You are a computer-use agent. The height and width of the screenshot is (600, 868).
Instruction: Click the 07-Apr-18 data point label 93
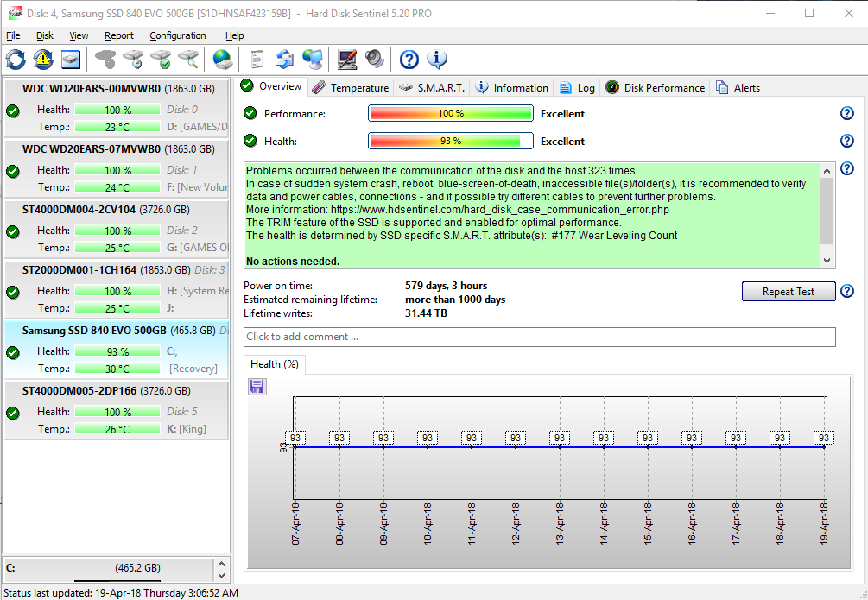[x=295, y=438]
